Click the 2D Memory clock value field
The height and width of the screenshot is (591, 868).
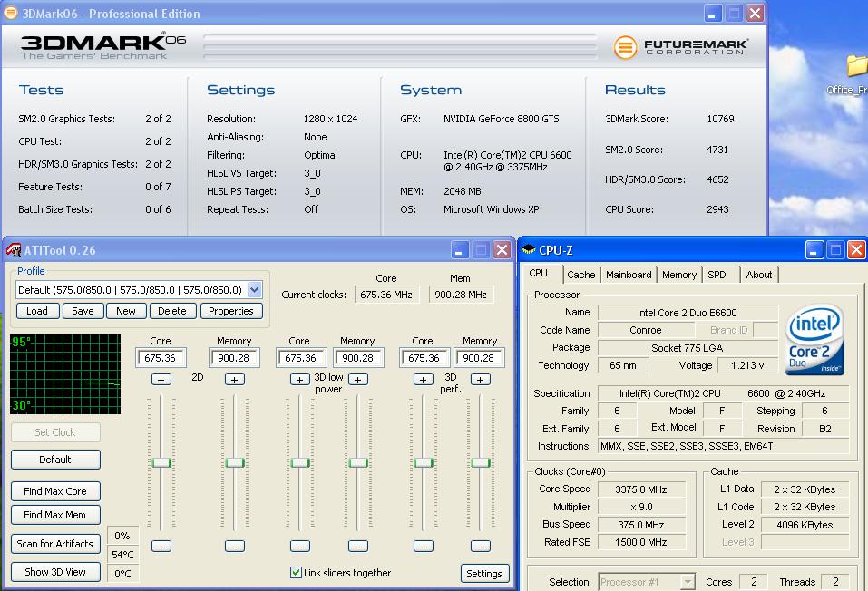234,358
